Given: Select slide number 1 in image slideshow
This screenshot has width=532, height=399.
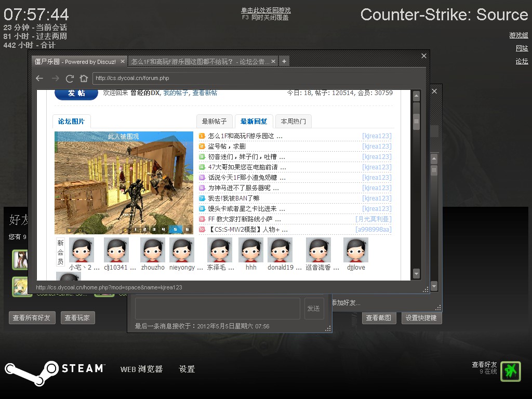Looking at the screenshot, I should tap(136, 230).
